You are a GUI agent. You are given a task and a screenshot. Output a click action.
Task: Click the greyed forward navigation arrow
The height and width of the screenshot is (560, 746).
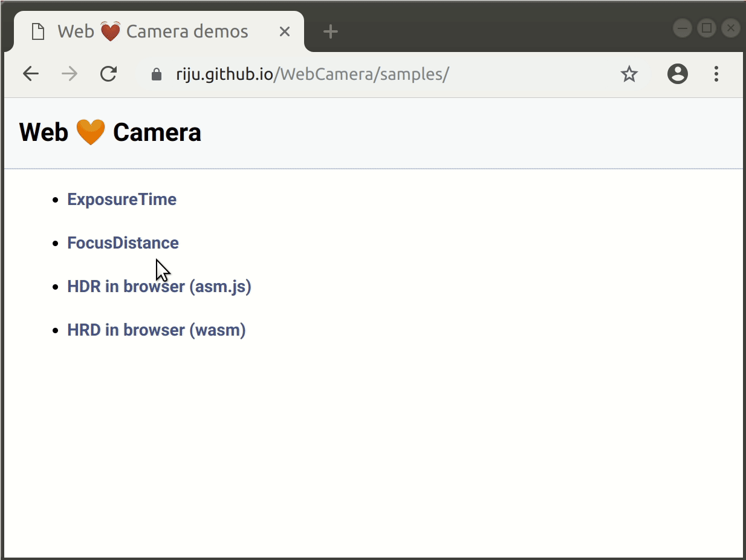(70, 74)
